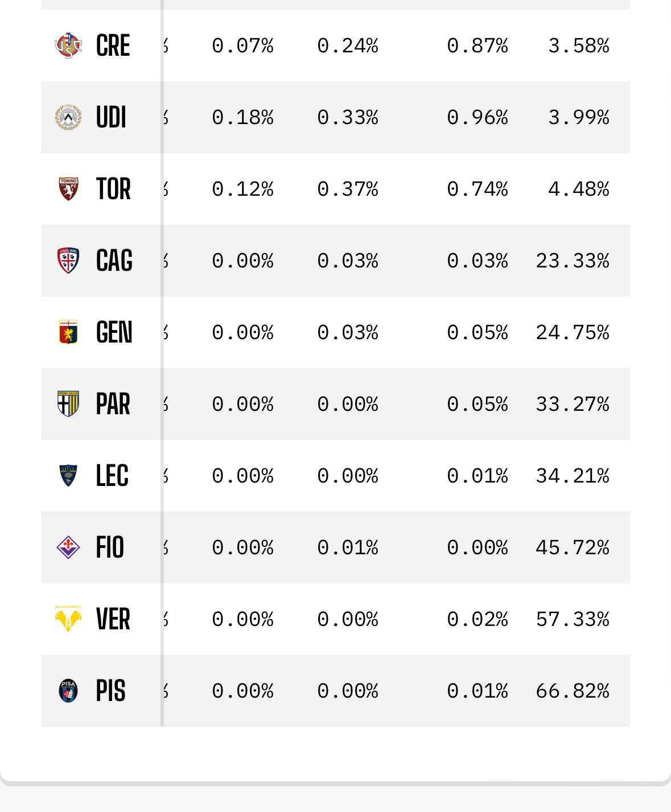The height and width of the screenshot is (812, 671).
Task: Click Pisa's 66.82% probability cell
Action: tap(573, 691)
